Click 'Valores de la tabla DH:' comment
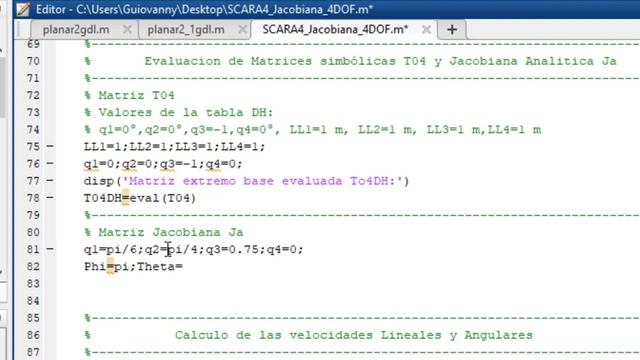Screen dimensions: 640x360 (x=186, y=113)
